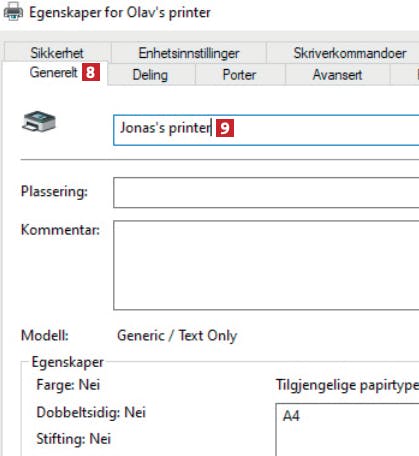Click the red number 8 badge
419x456 pixels.
(x=91, y=72)
